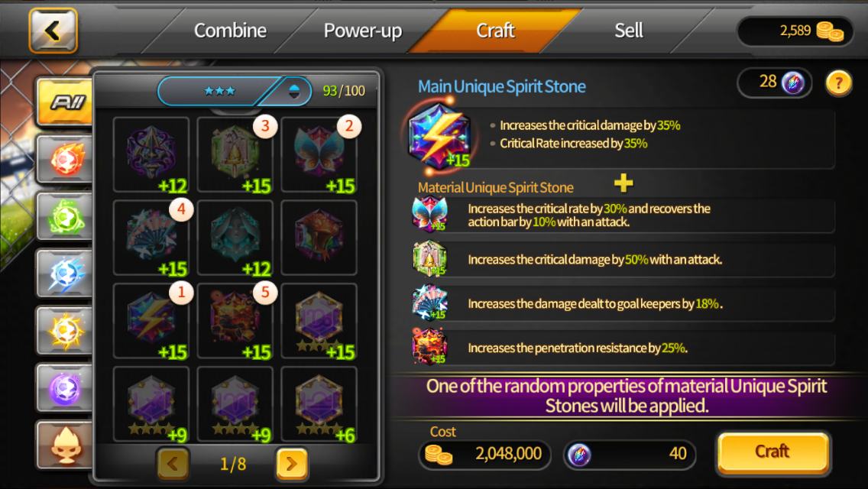Image resolution: width=868 pixels, height=489 pixels.
Task: Deselect the butterfly stone marked 2
Action: point(319,154)
